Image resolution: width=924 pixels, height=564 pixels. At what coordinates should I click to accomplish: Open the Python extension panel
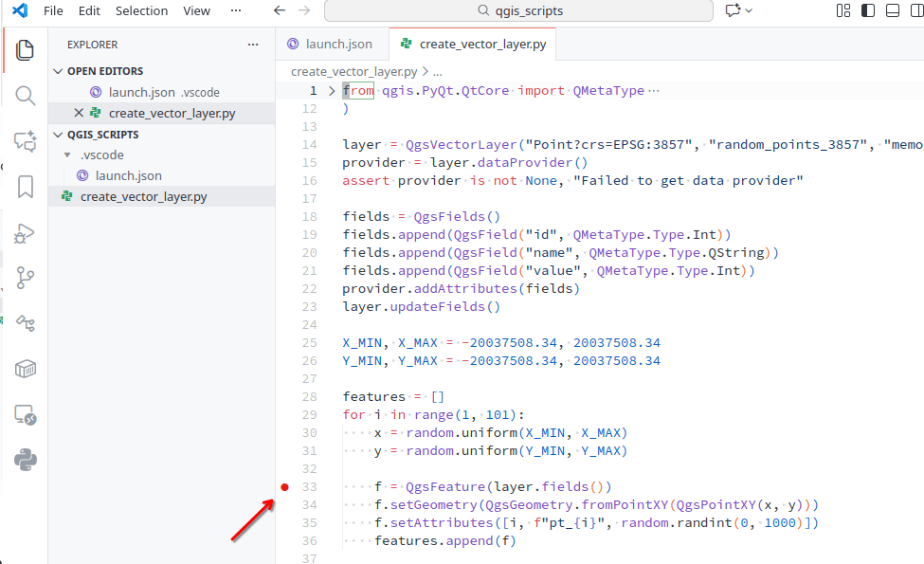(26, 461)
